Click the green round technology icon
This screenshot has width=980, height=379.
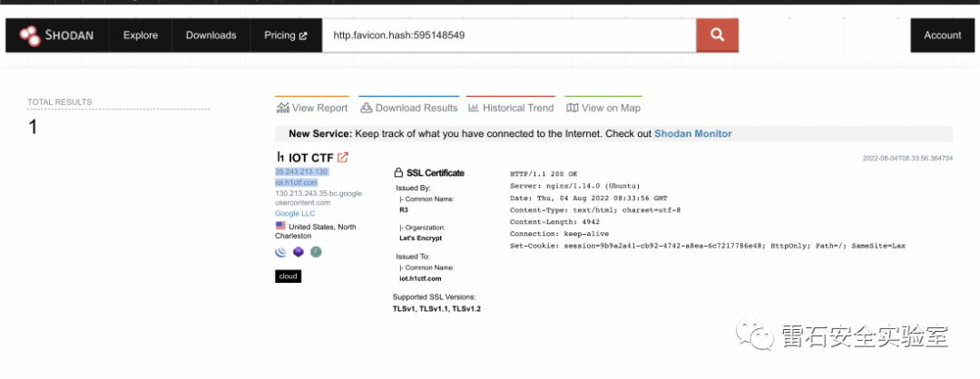[x=317, y=252]
